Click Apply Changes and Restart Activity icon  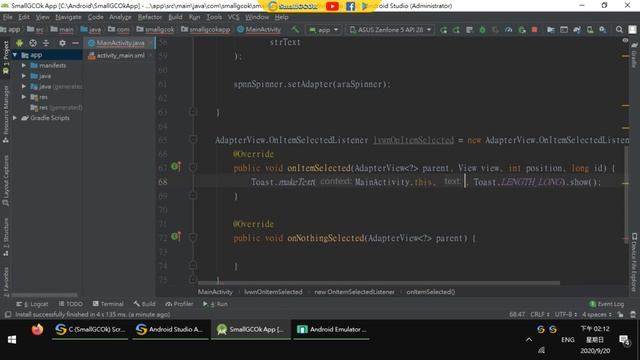point(456,30)
